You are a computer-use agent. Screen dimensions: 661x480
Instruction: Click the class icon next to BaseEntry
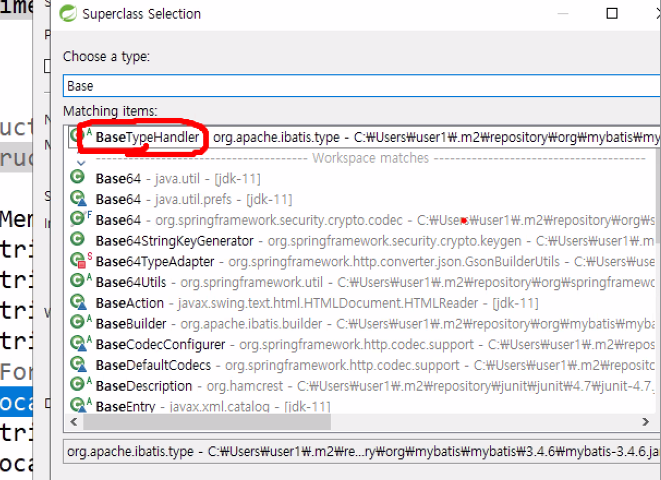click(x=80, y=405)
